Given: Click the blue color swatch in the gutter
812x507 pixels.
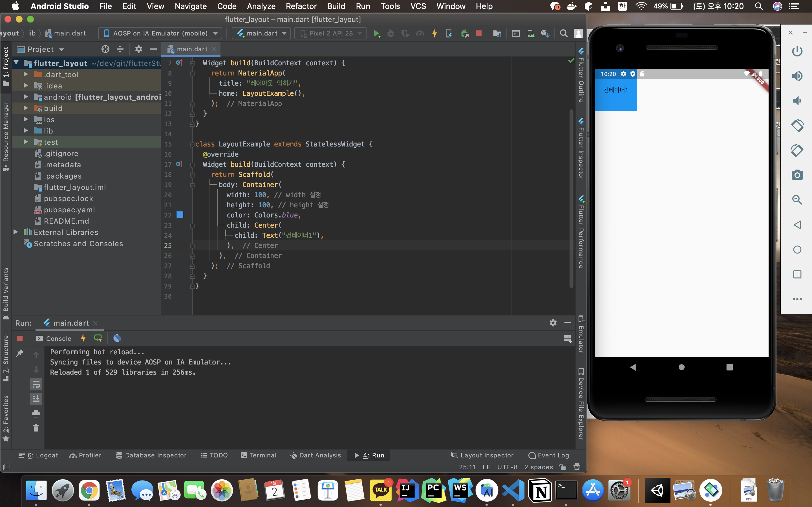Looking at the screenshot, I should 180,215.
